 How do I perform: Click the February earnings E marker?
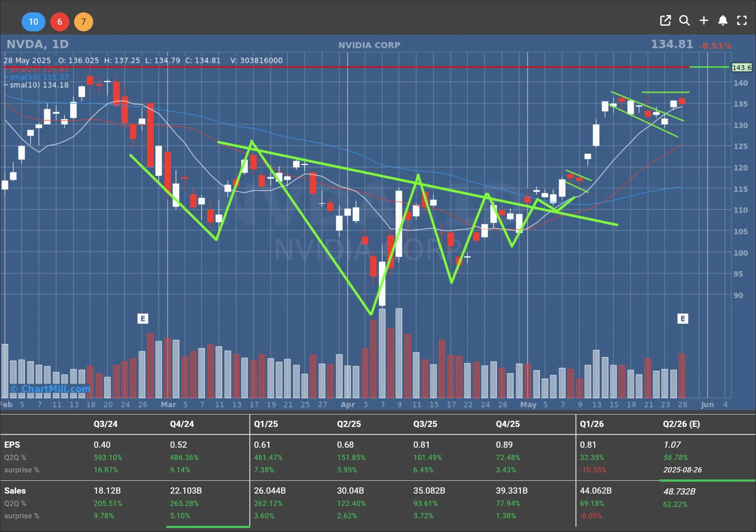tap(143, 318)
